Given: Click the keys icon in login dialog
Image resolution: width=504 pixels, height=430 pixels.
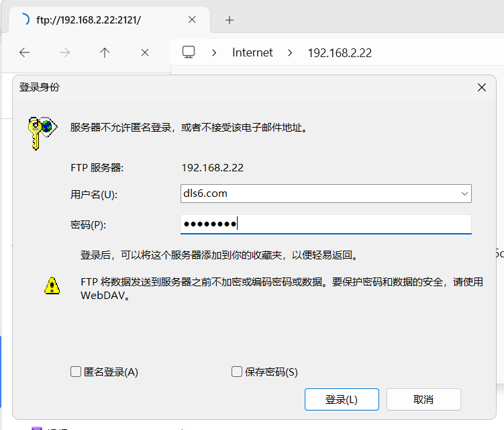Looking at the screenshot, I should point(40,130).
